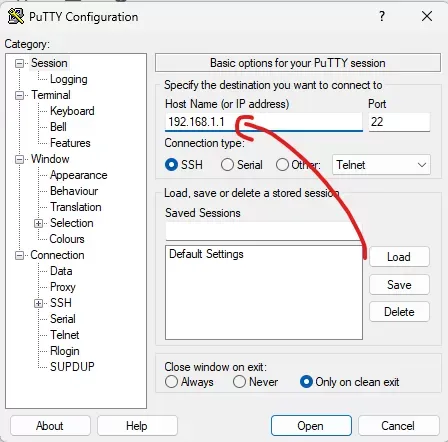Click the Load button

[399, 257]
